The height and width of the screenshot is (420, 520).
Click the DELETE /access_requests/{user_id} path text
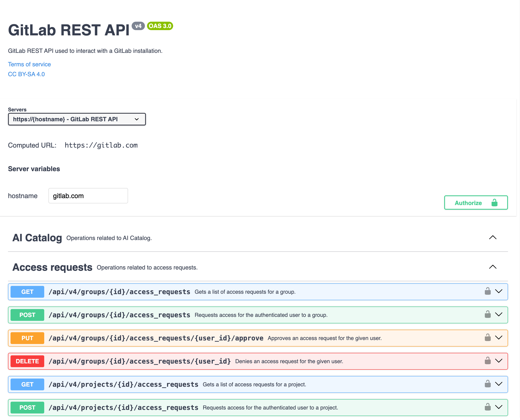140,361
